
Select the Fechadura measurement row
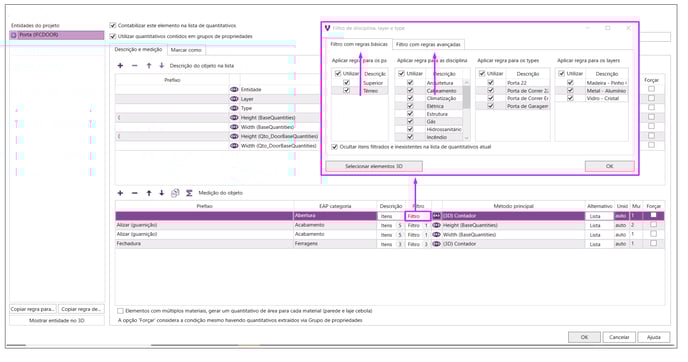[x=390, y=244]
